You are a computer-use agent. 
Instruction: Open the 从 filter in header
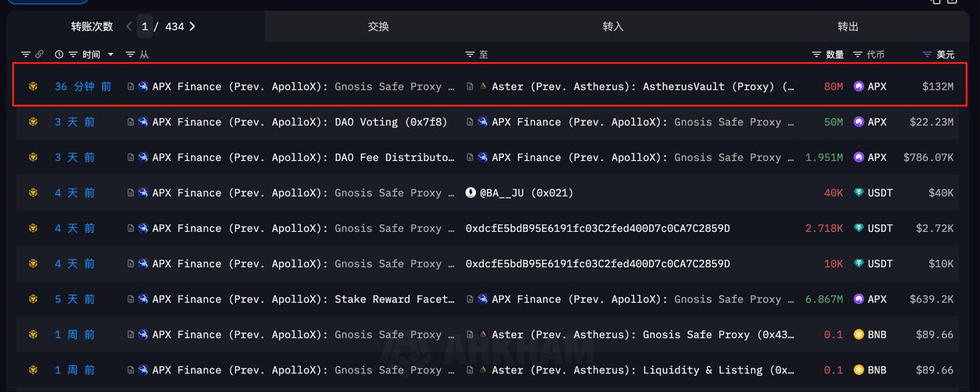[x=131, y=55]
